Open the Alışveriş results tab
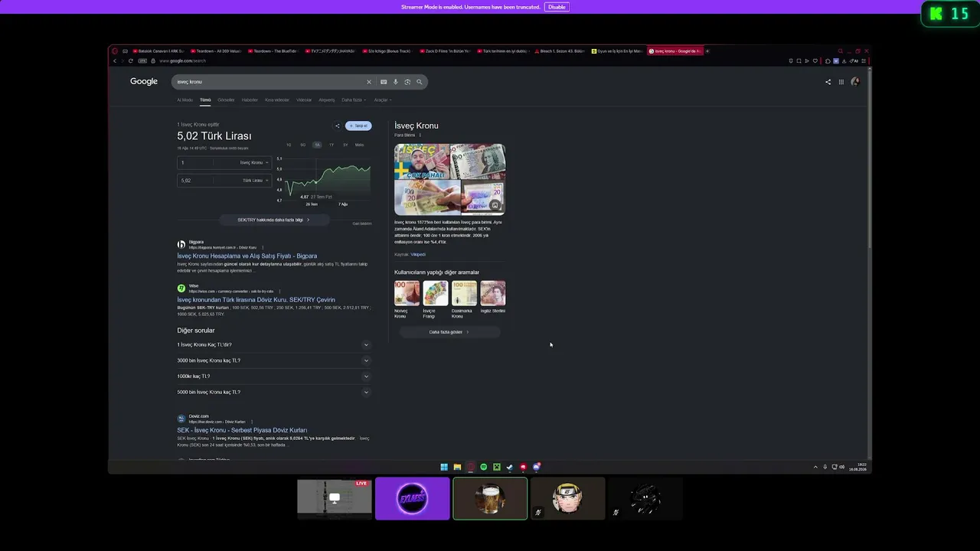 coord(327,99)
